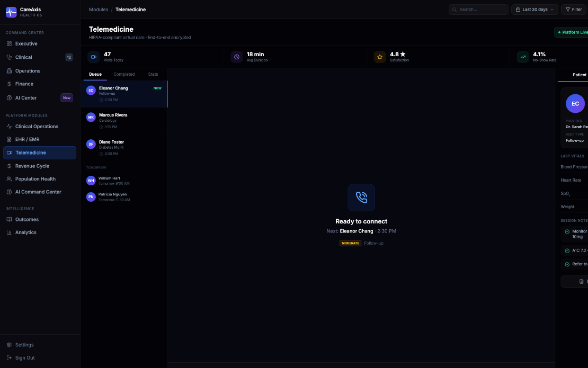Toggle the Refer to session note check
Viewport: 588px width, 368px height.
(567, 264)
